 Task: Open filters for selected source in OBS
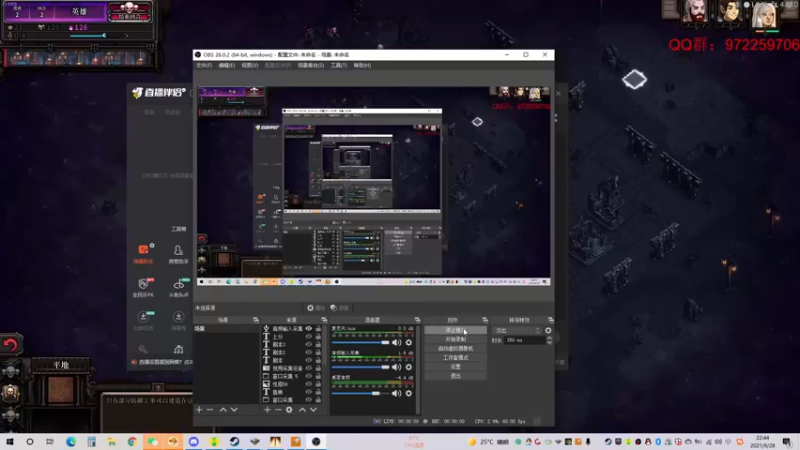point(340,308)
